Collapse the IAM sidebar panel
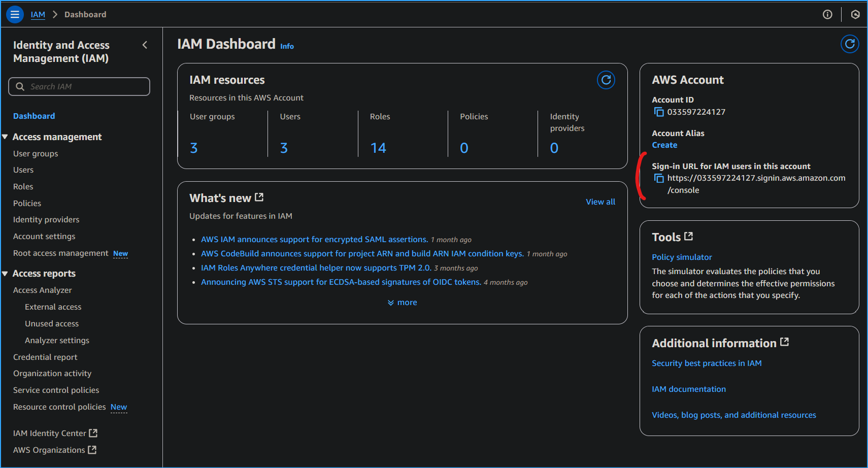 click(x=145, y=45)
